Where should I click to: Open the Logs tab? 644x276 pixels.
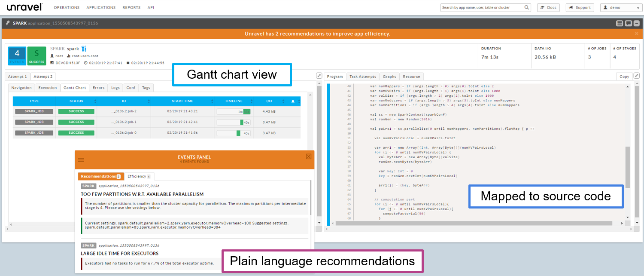coord(115,88)
